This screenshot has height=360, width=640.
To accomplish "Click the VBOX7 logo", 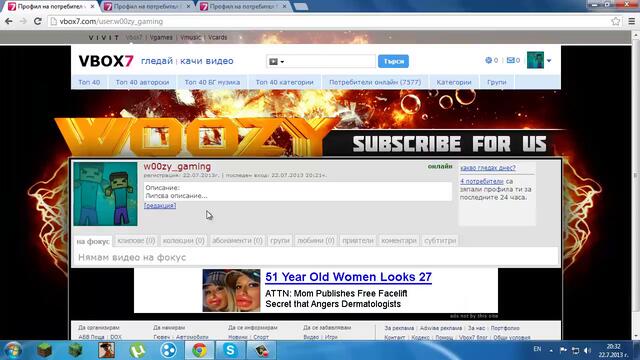I will pos(106,61).
